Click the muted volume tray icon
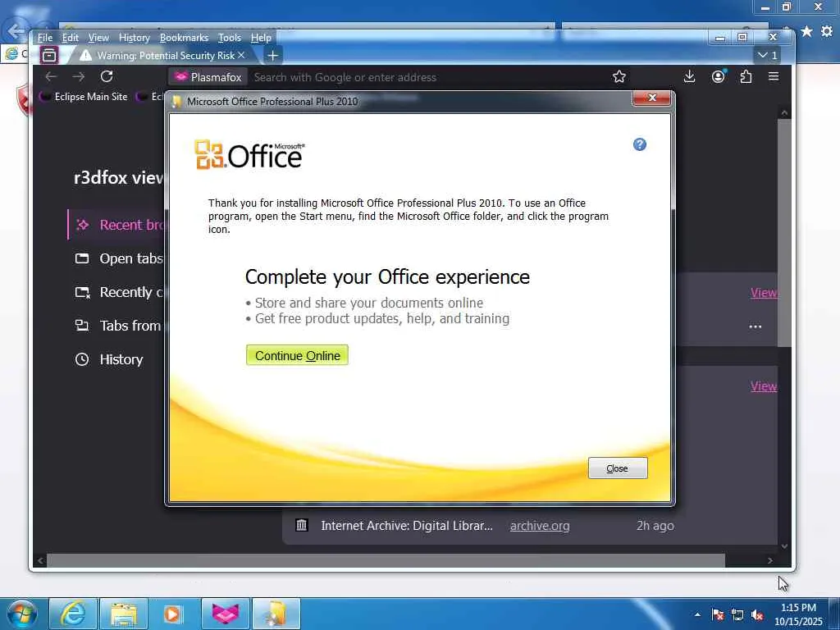840x630 pixels. point(757,614)
